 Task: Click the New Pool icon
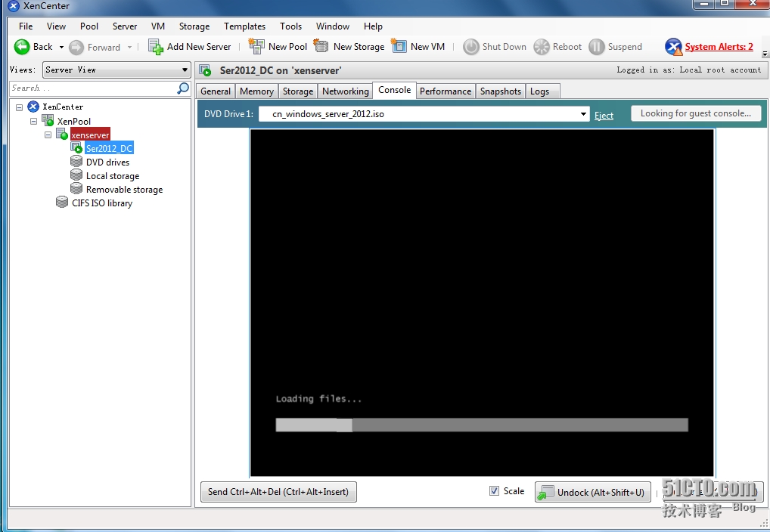[x=256, y=46]
